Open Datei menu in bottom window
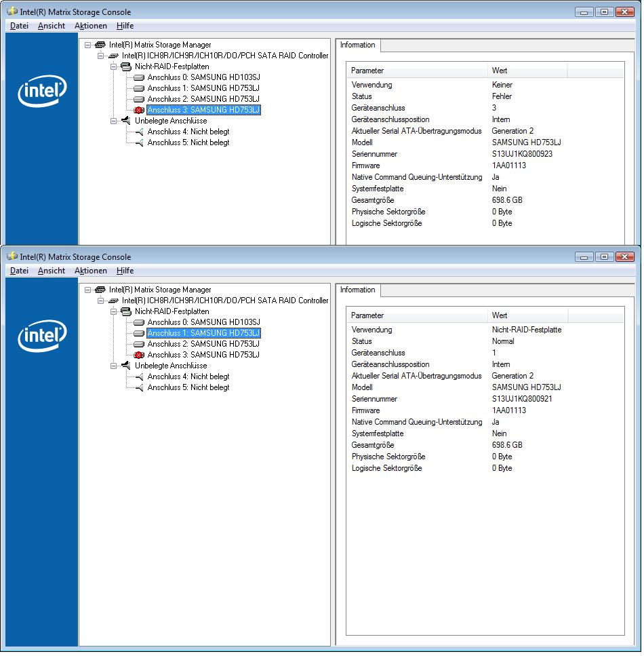The height and width of the screenshot is (656, 644). tap(19, 271)
